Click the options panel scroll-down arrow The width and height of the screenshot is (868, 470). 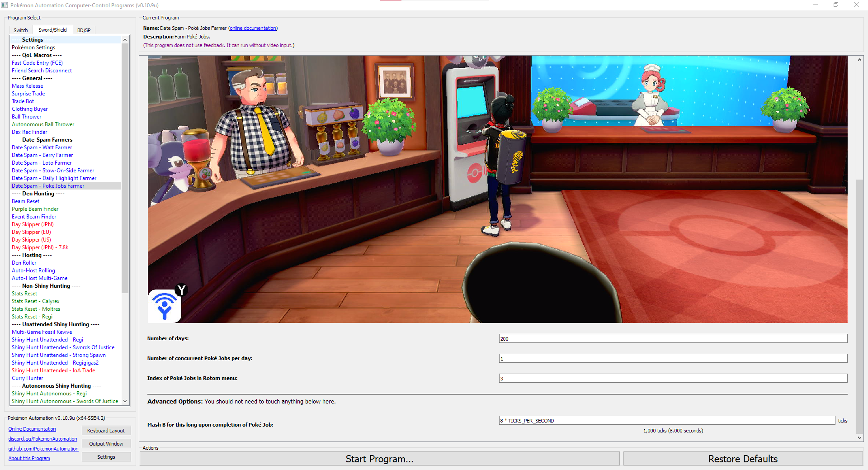point(859,437)
